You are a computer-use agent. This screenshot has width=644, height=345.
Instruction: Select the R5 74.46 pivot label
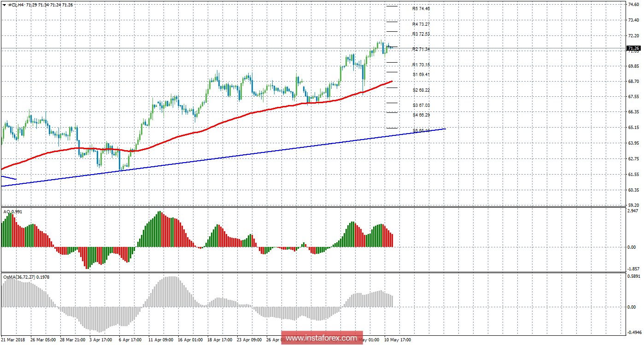click(421, 8)
